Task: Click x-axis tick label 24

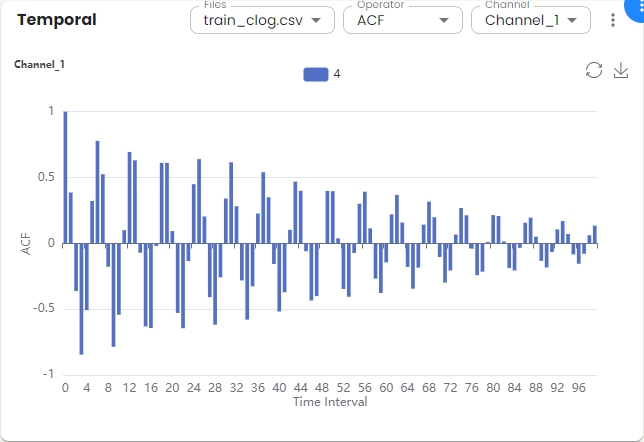Action: pyautogui.click(x=193, y=388)
